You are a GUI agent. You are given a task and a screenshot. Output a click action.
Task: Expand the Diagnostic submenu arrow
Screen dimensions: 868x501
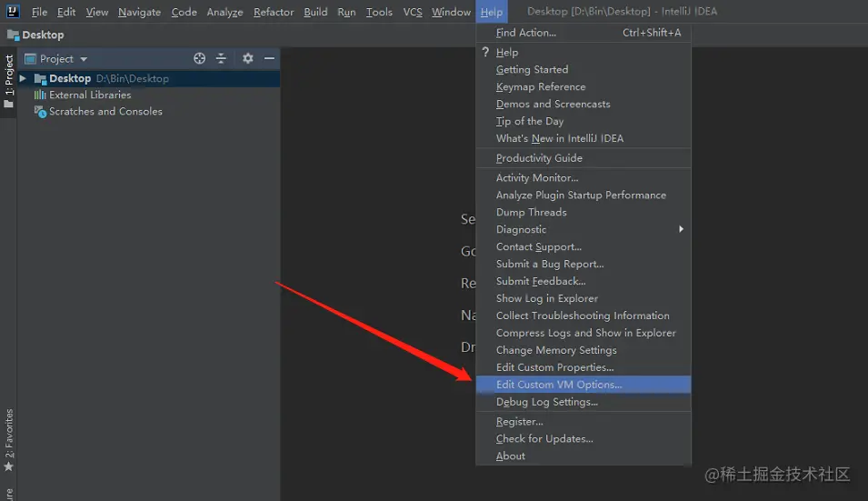point(681,229)
